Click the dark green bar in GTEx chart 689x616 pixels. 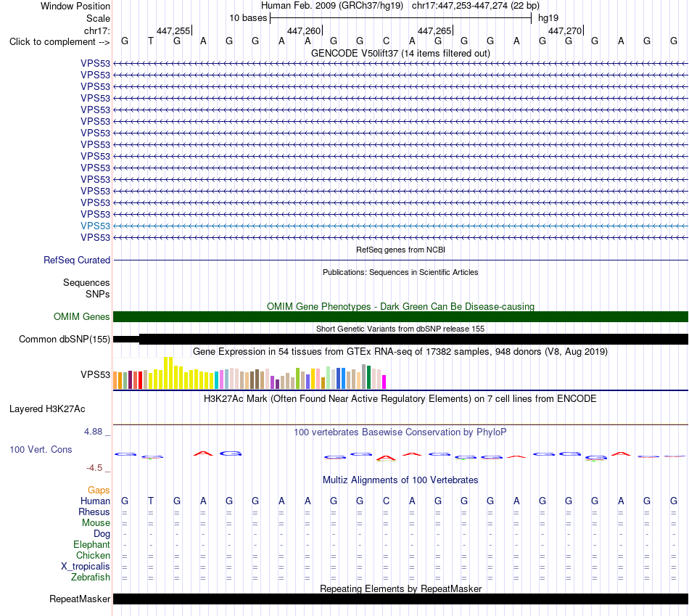point(369,377)
